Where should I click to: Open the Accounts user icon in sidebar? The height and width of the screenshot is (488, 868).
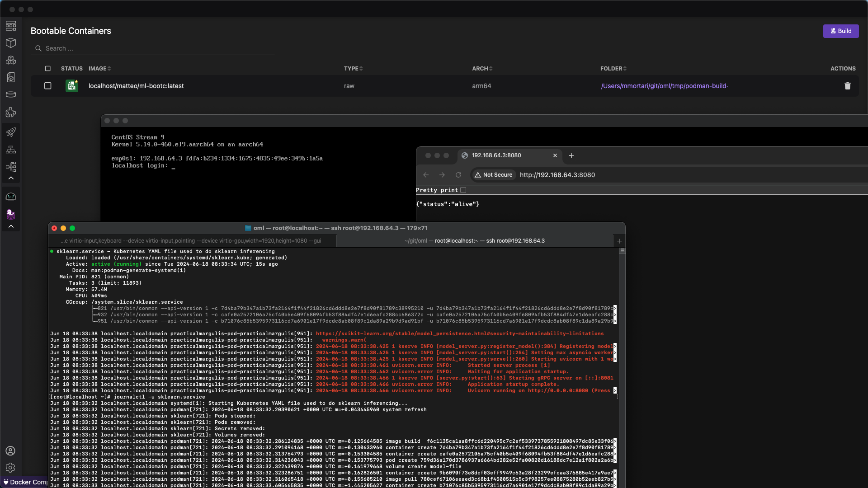point(10,451)
